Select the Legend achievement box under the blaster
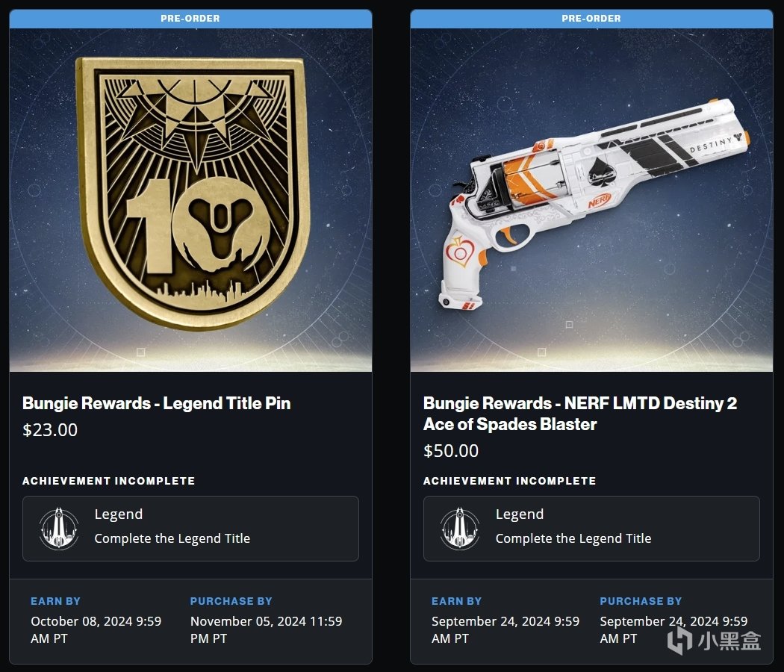 point(591,529)
